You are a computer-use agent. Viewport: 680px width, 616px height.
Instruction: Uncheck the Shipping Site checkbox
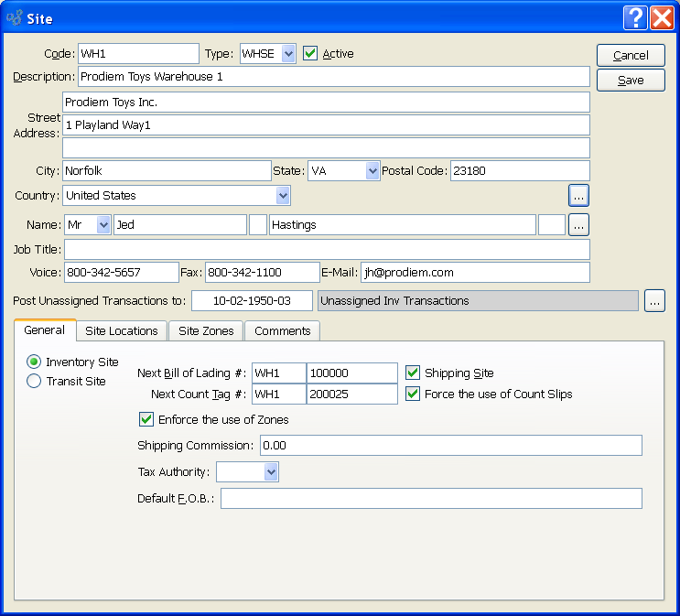[x=413, y=373]
